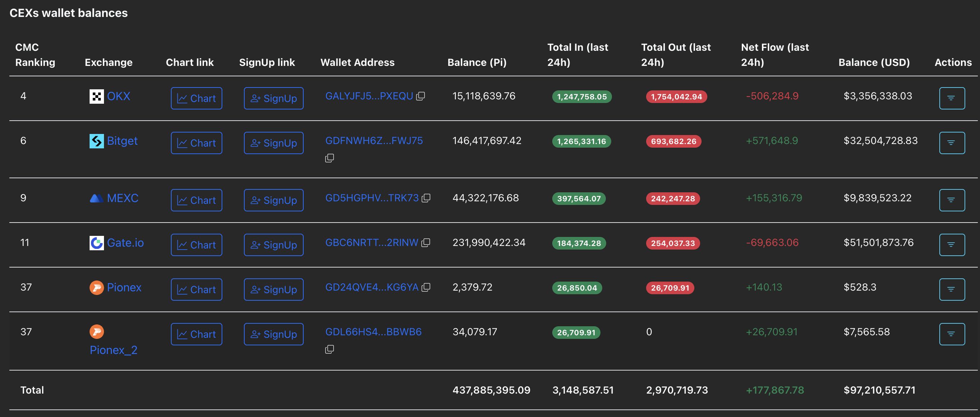Image resolution: width=980 pixels, height=417 pixels.
Task: Click the SignUp button for Bitget
Action: (x=273, y=143)
